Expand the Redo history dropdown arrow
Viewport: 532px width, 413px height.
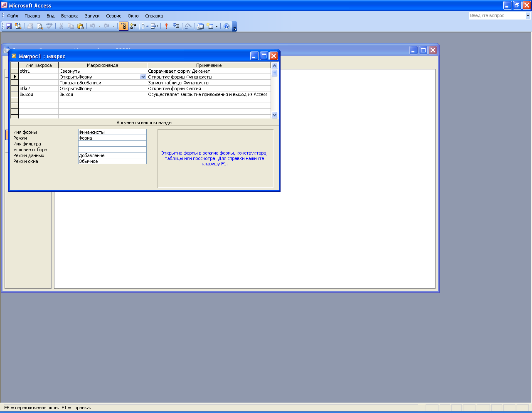pos(113,26)
